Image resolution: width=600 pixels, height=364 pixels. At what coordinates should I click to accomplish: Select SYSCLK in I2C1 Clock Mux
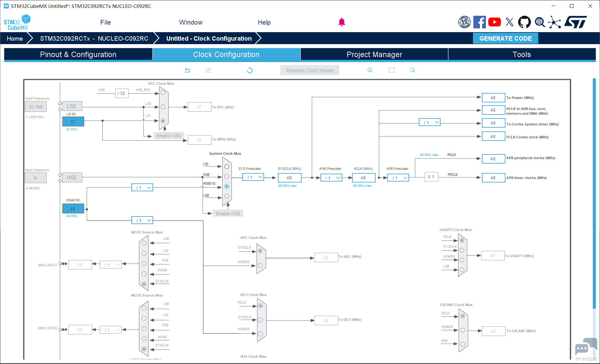pyautogui.click(x=261, y=320)
